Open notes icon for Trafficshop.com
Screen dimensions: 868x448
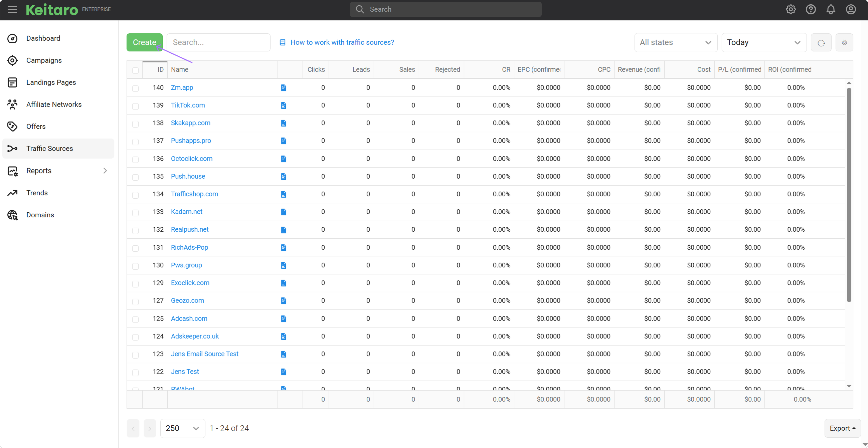(x=284, y=194)
